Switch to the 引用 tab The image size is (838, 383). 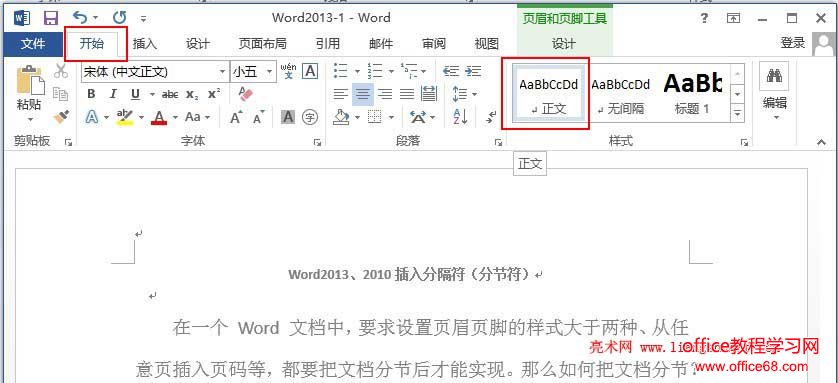point(328,44)
